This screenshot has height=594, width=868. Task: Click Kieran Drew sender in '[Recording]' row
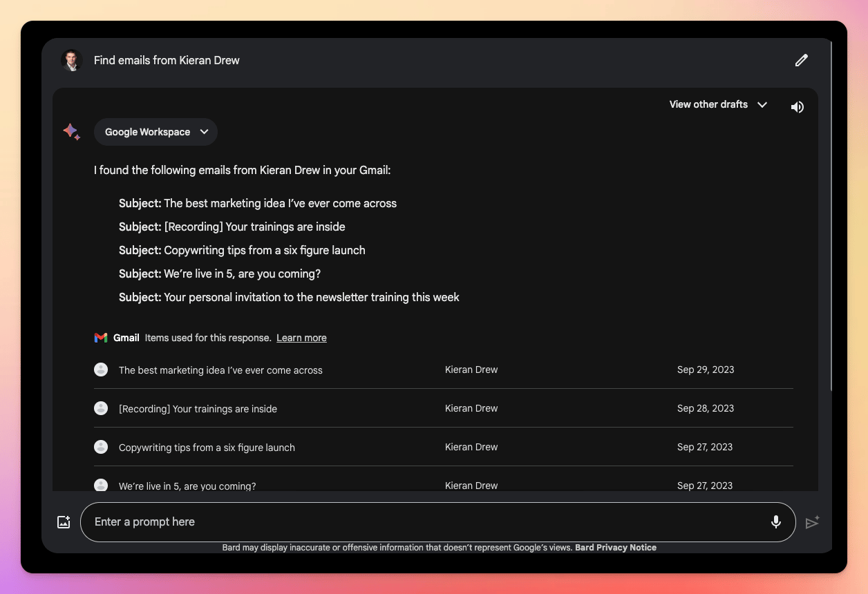coord(471,408)
